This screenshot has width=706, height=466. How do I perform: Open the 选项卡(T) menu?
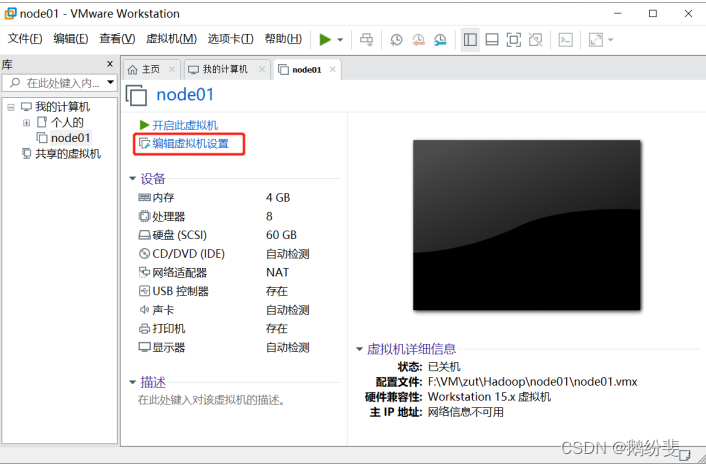pos(231,39)
